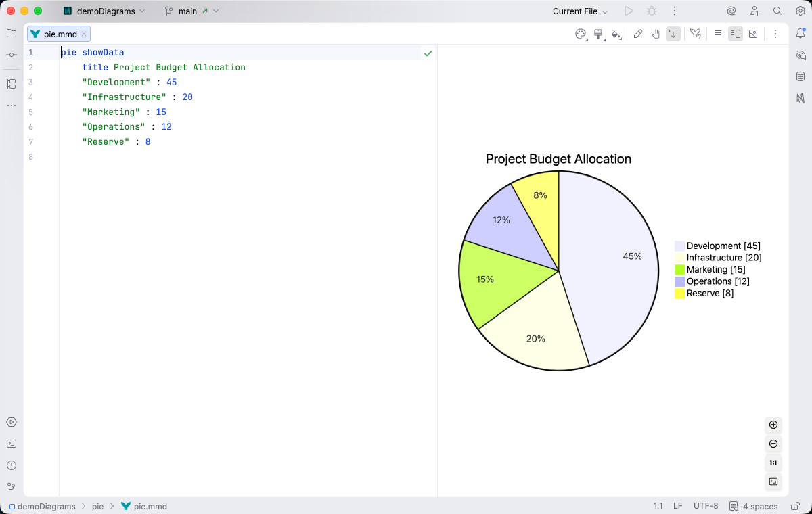Click the "Infrastructure" string in code

[x=124, y=97]
